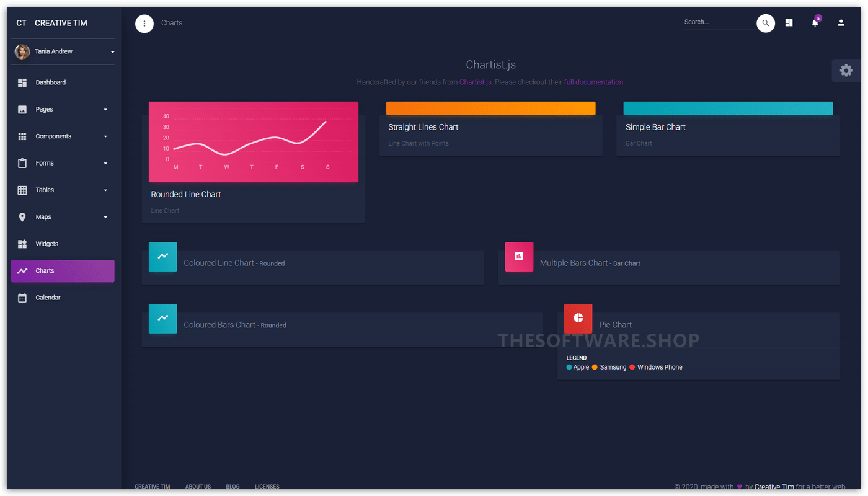Click the search magnifier button

coord(765,23)
